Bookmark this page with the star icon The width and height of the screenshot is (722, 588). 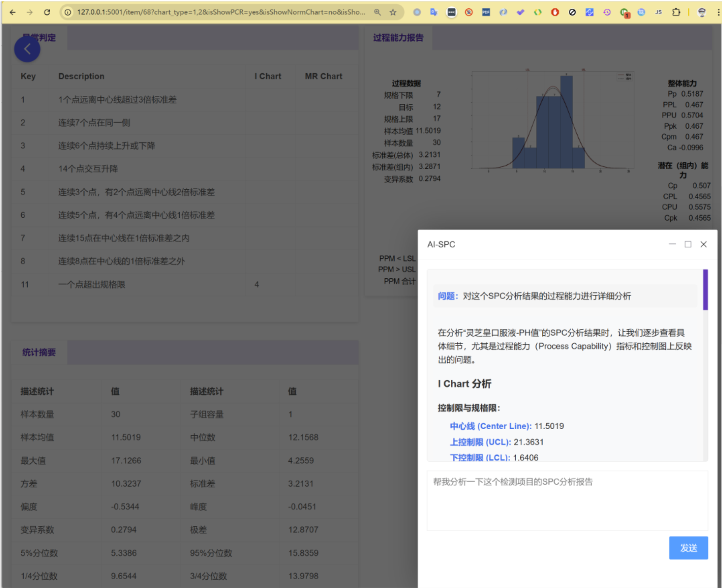(x=393, y=12)
